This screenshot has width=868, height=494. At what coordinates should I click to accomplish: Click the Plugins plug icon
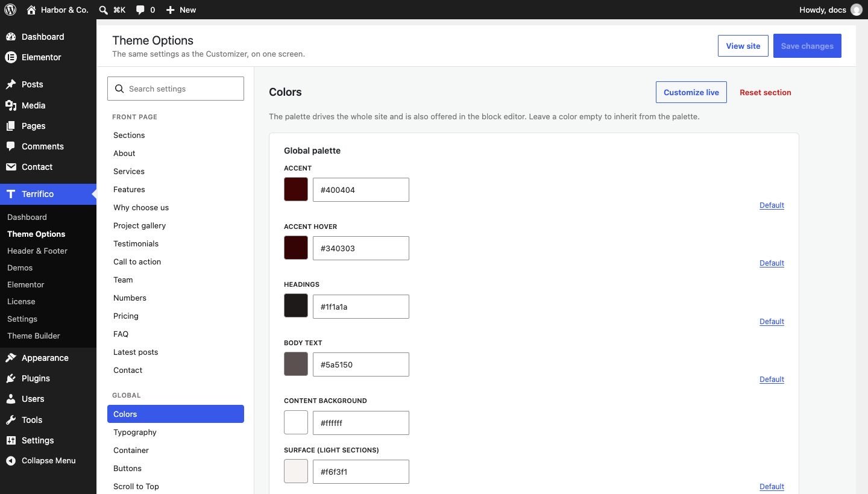click(x=11, y=378)
